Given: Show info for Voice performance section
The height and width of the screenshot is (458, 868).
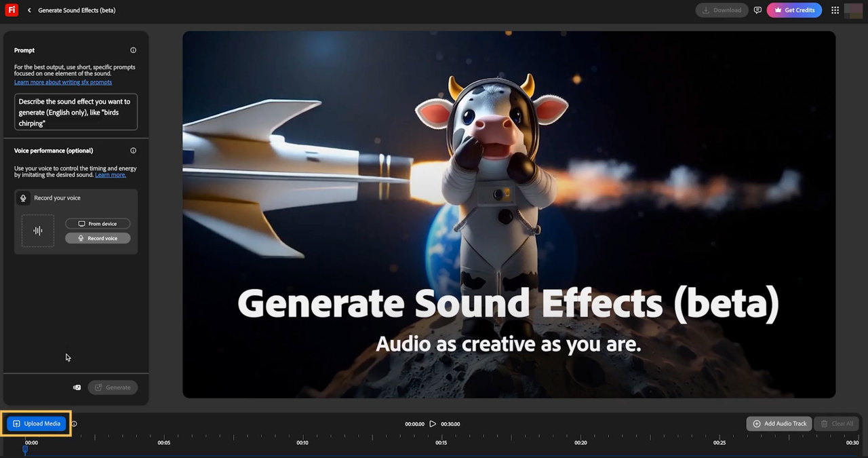Looking at the screenshot, I should [133, 151].
